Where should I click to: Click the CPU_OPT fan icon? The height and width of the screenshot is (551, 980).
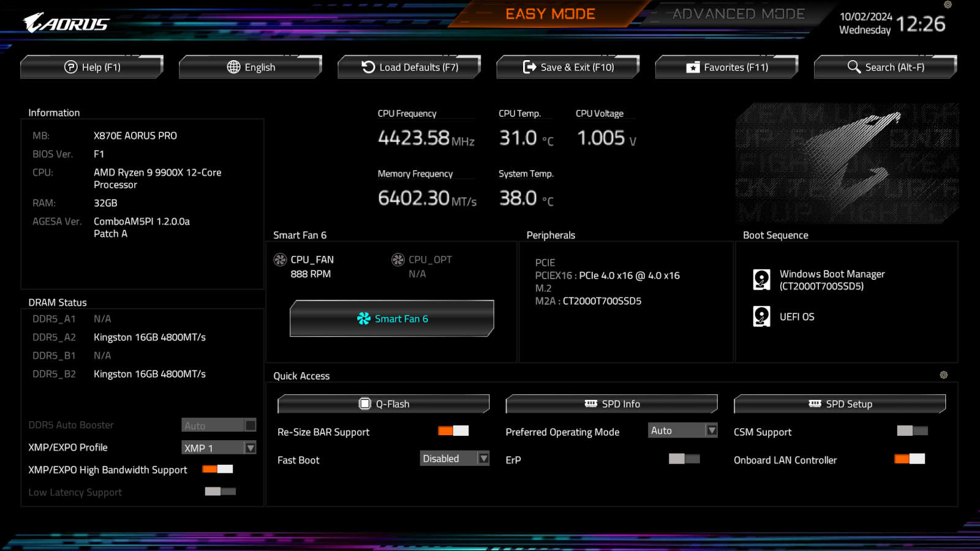pyautogui.click(x=398, y=260)
